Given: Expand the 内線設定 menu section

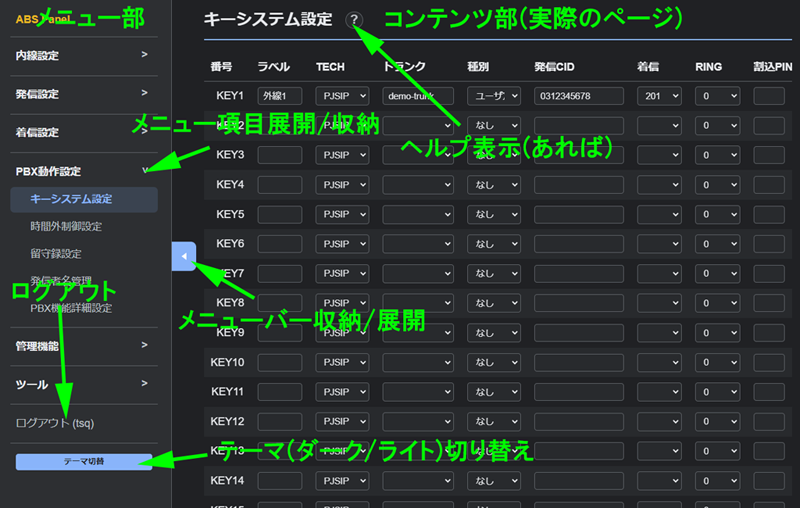Looking at the screenshot, I should pyautogui.click(x=80, y=56).
